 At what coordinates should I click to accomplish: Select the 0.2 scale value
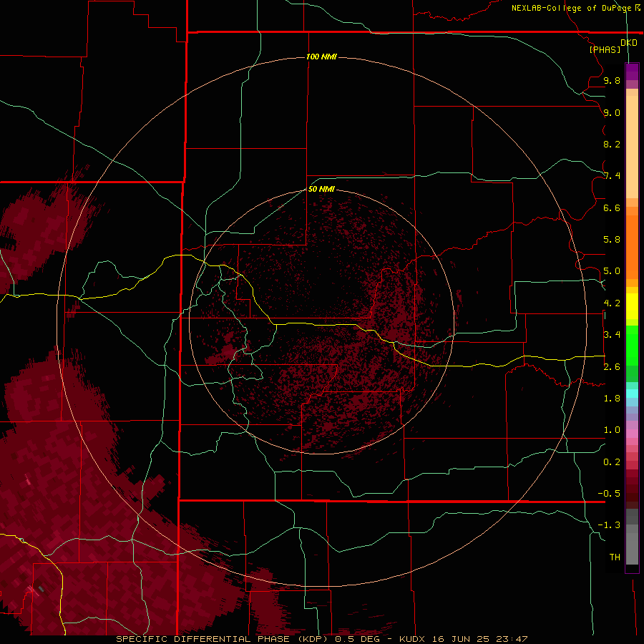[x=612, y=462]
